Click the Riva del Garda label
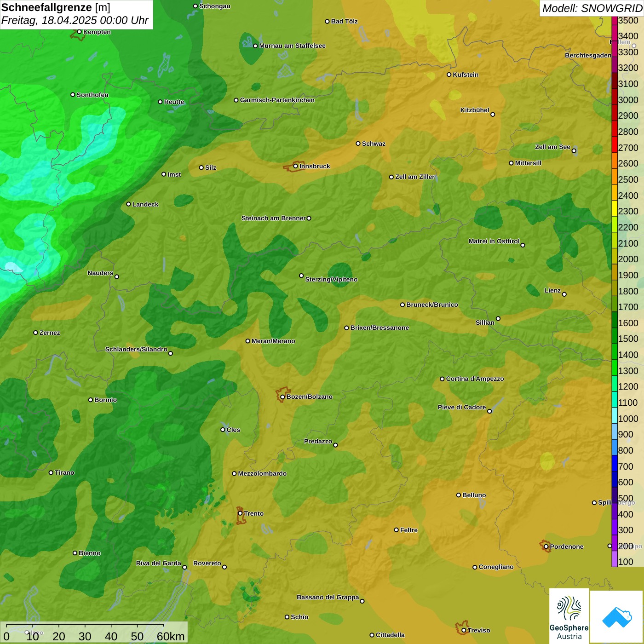The image size is (644, 644). point(159,563)
